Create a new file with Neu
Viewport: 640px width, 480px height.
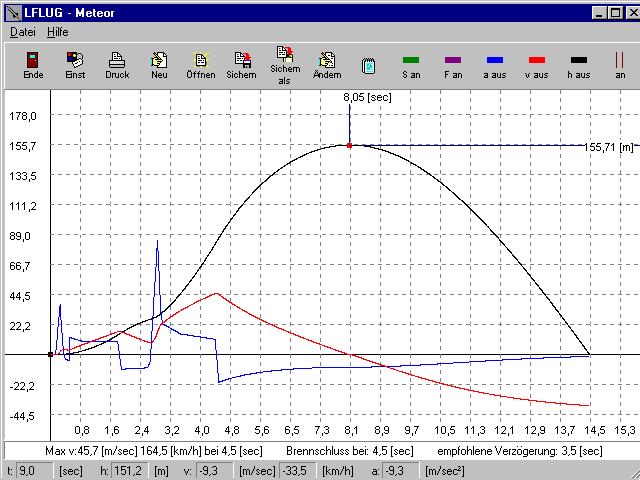pos(159,65)
